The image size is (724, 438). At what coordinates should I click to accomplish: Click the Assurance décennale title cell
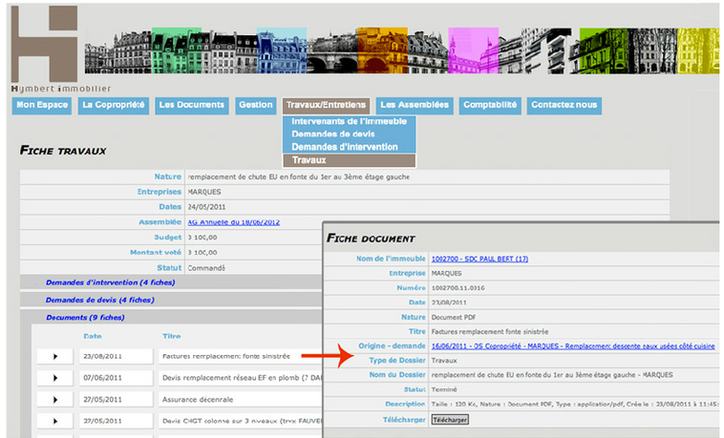[x=241, y=400]
